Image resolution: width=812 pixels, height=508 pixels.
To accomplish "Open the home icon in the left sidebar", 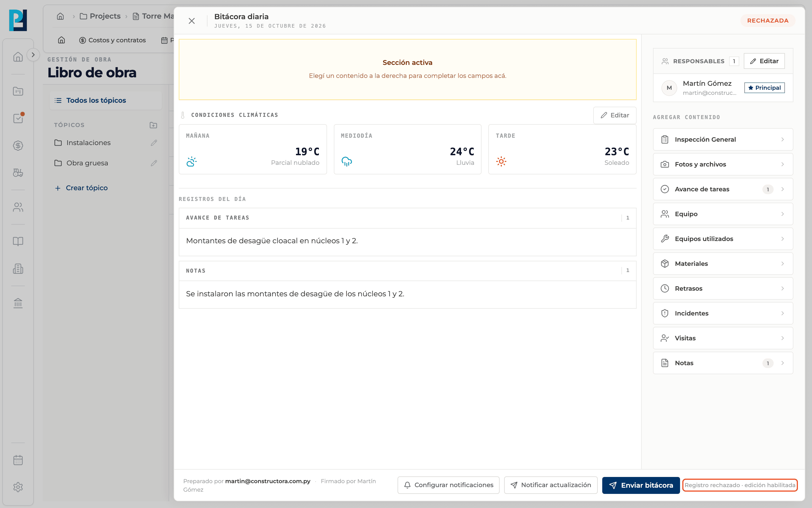I will 18,57.
